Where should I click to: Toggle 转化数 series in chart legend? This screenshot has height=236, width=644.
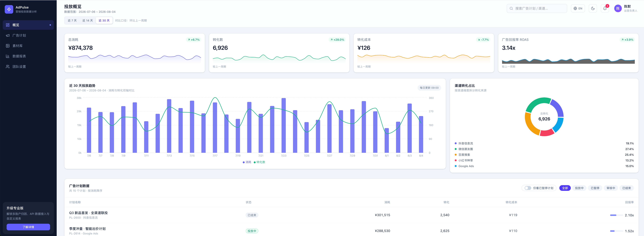click(260, 162)
